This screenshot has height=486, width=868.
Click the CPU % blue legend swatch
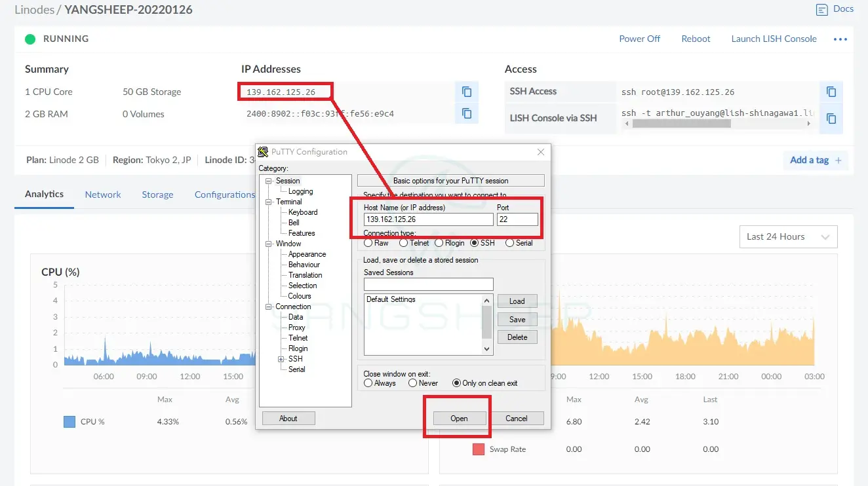tap(69, 422)
